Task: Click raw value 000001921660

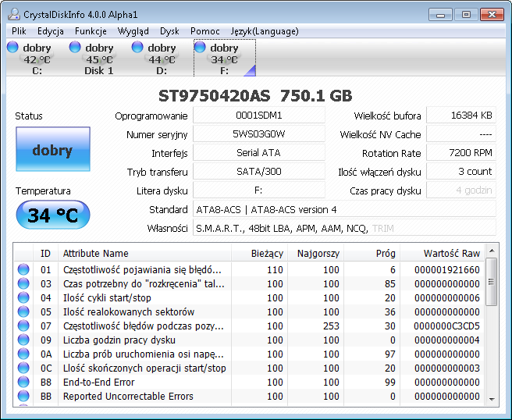Action: point(447,270)
